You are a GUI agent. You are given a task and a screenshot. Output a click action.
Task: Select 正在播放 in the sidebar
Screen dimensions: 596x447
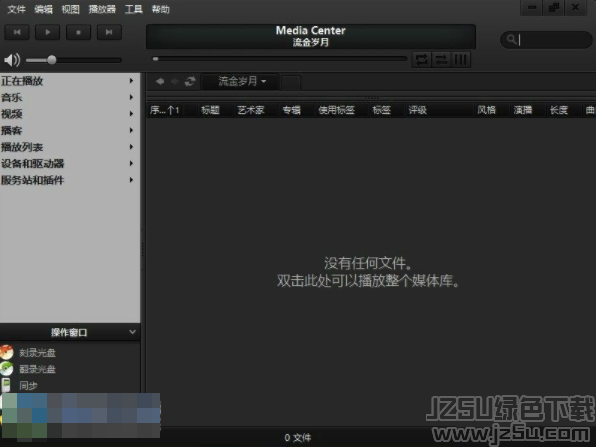(x=22, y=81)
